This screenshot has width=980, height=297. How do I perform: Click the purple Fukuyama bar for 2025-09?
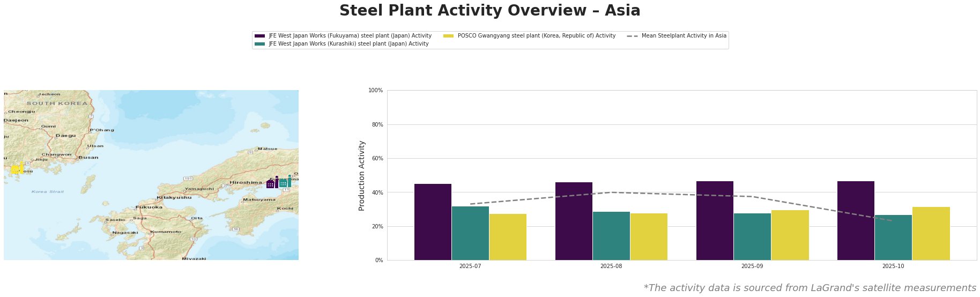(715, 220)
